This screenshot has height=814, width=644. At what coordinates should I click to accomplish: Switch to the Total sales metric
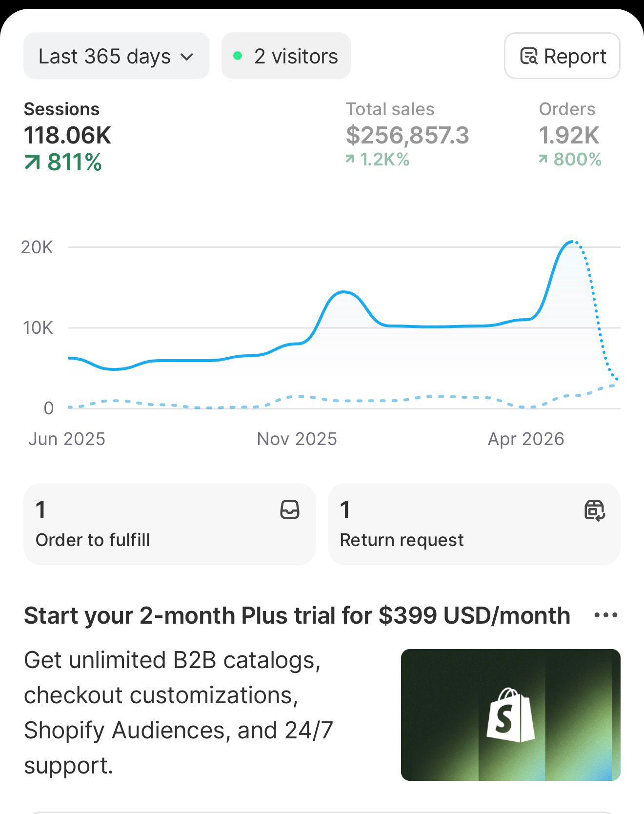coord(407,134)
